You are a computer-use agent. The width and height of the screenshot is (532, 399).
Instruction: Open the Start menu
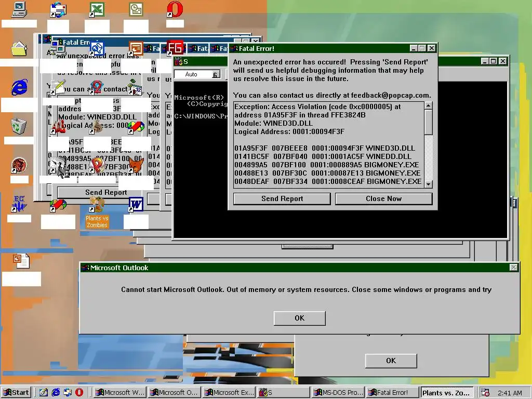coord(16,393)
